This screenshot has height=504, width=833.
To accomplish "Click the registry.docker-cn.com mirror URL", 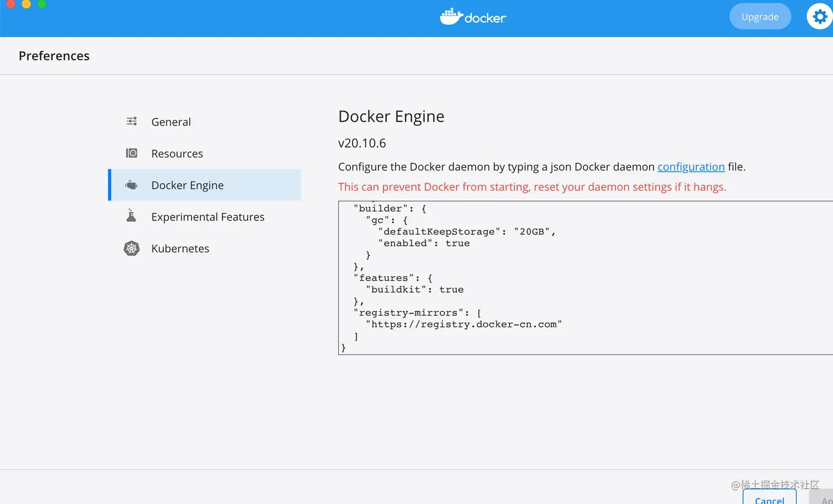I will pyautogui.click(x=464, y=324).
